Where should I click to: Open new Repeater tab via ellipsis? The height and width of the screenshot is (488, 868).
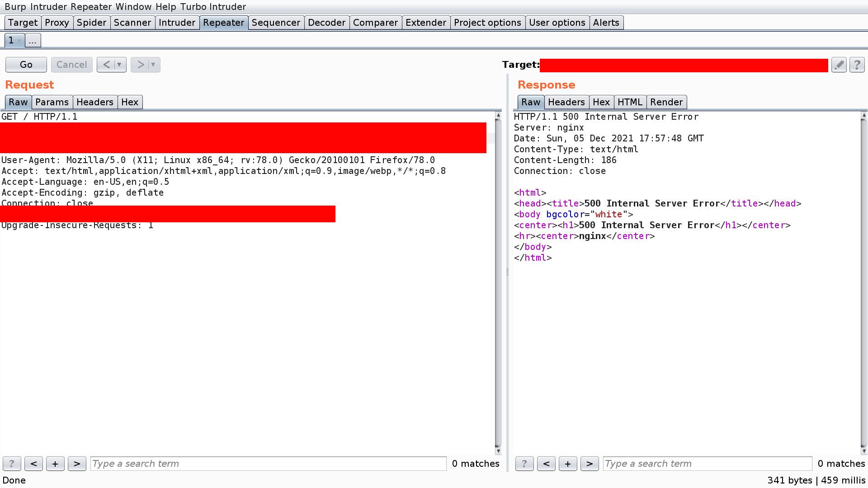(x=33, y=40)
